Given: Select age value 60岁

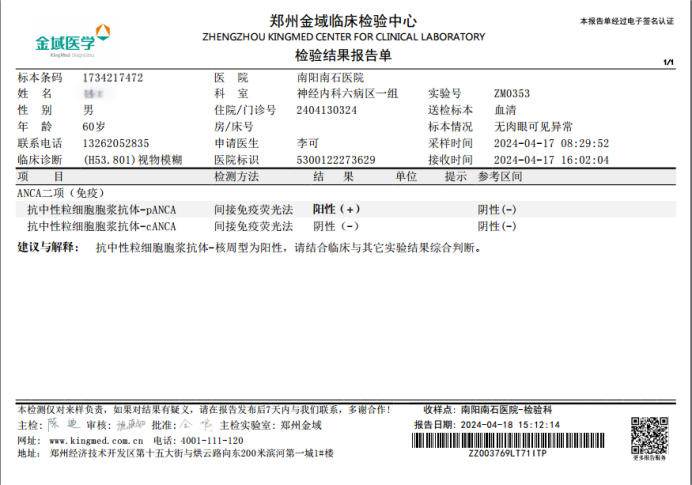Looking at the screenshot, I should 94,127.
